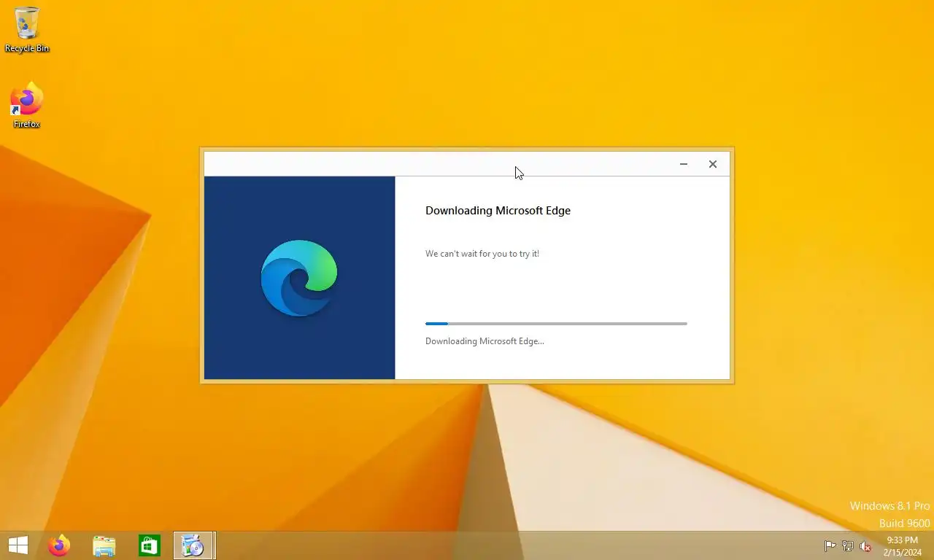Screen dimensions: 934x560
Task: Click the muted speaker tray icon
Action: [865, 546]
